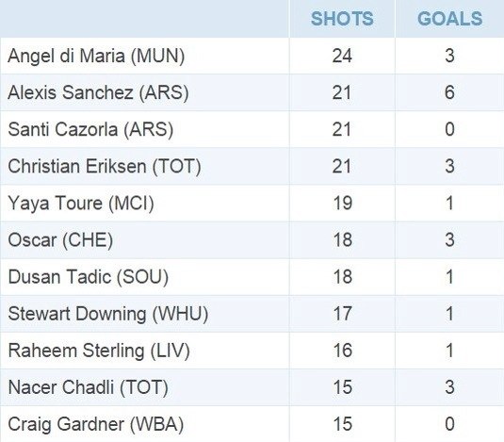Screen dimensions: 504x442
Task: Select Dusan Tadic (SOU) row
Action: 252,277
